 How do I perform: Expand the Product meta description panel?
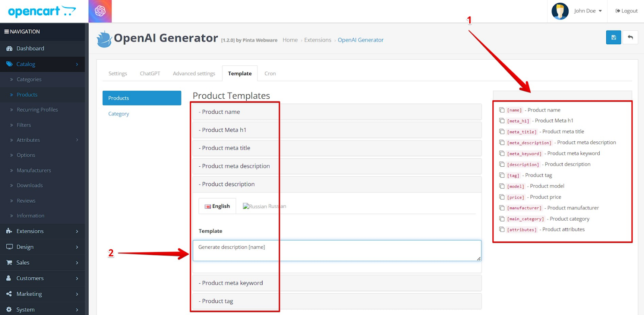[337, 166]
